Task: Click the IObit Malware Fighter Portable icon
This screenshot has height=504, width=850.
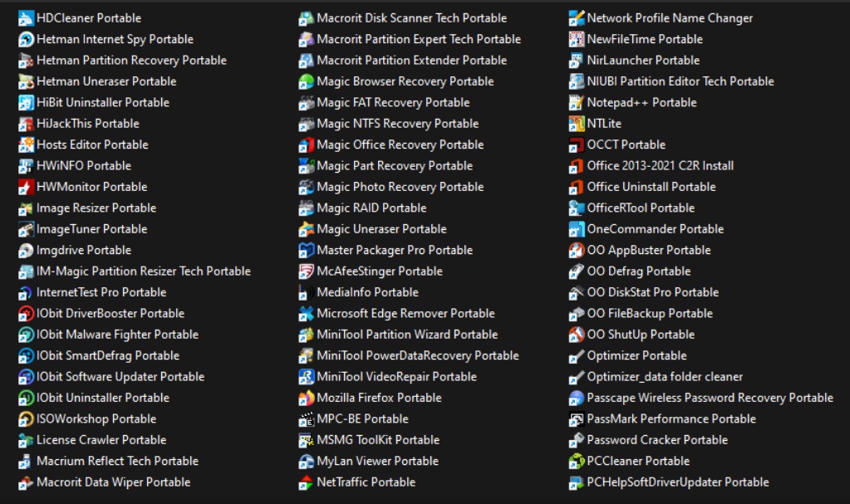Action: point(26,335)
